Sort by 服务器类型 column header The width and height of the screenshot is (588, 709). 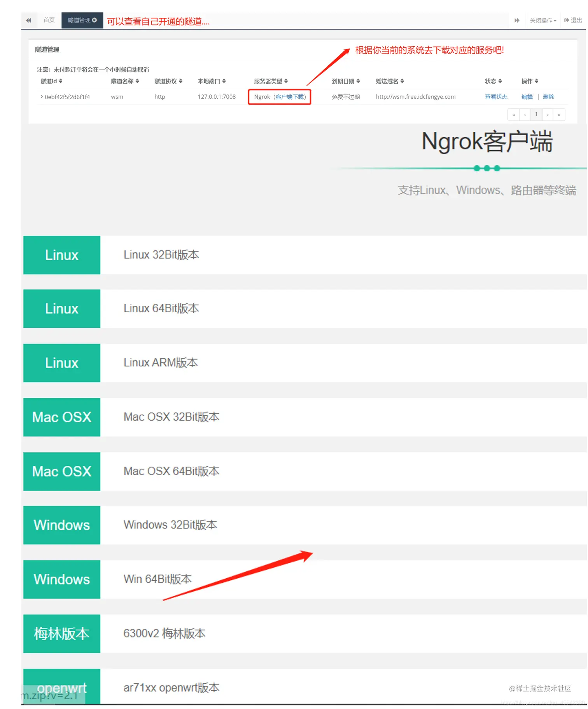click(x=271, y=81)
